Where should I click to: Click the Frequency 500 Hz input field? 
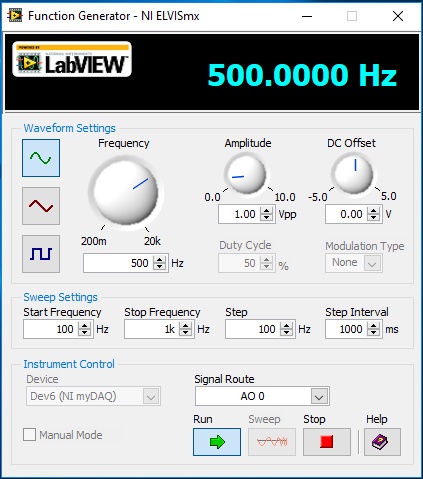[118, 263]
